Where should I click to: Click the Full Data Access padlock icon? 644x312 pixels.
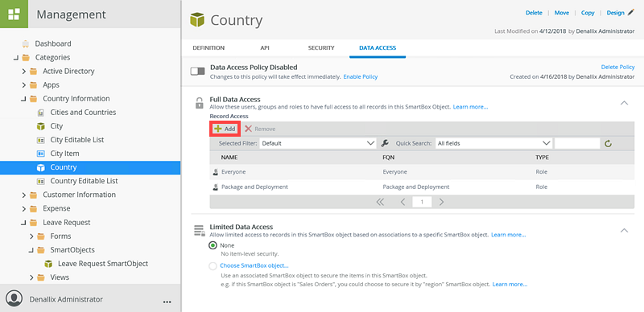(199, 103)
